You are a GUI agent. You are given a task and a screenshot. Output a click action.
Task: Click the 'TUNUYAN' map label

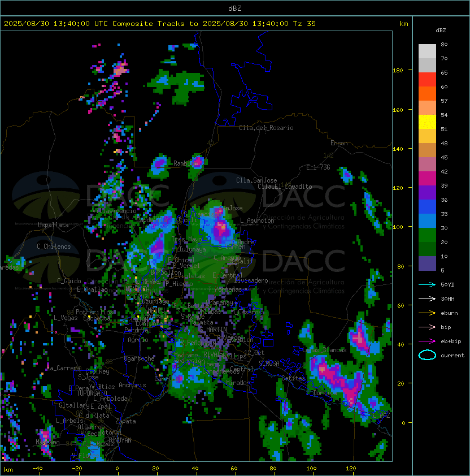(120, 440)
